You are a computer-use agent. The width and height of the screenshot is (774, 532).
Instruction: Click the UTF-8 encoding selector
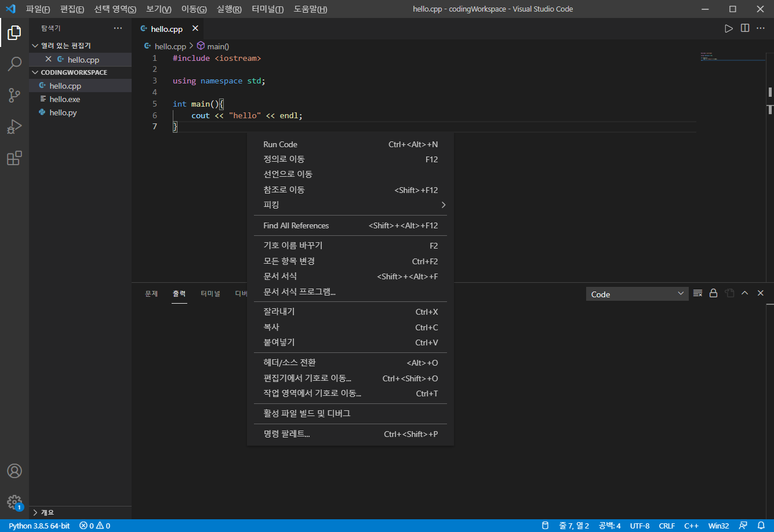pyautogui.click(x=639, y=526)
